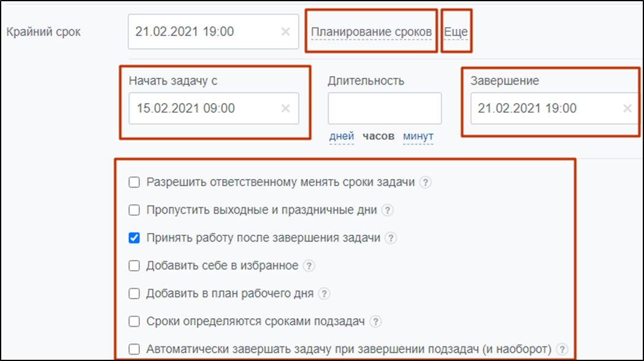Switch duration unit to 'минут'
The image size is (644, 361).
[418, 136]
